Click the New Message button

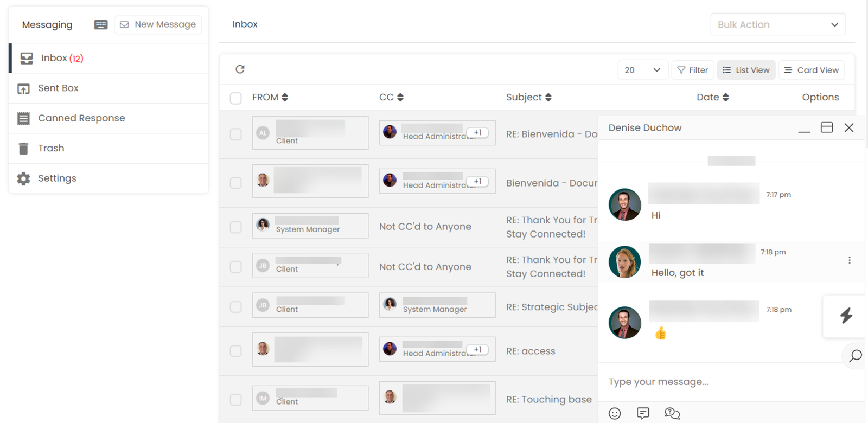[x=158, y=24]
